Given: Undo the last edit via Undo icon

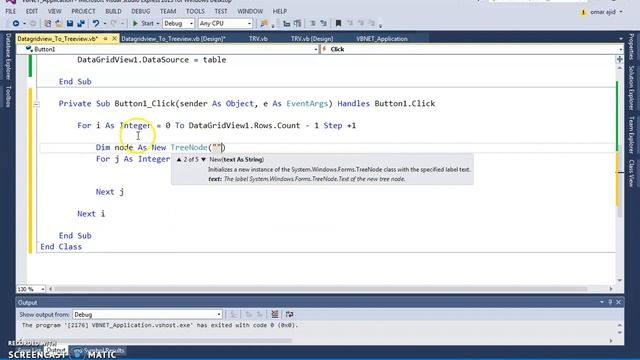Looking at the screenshot, I should (96, 24).
